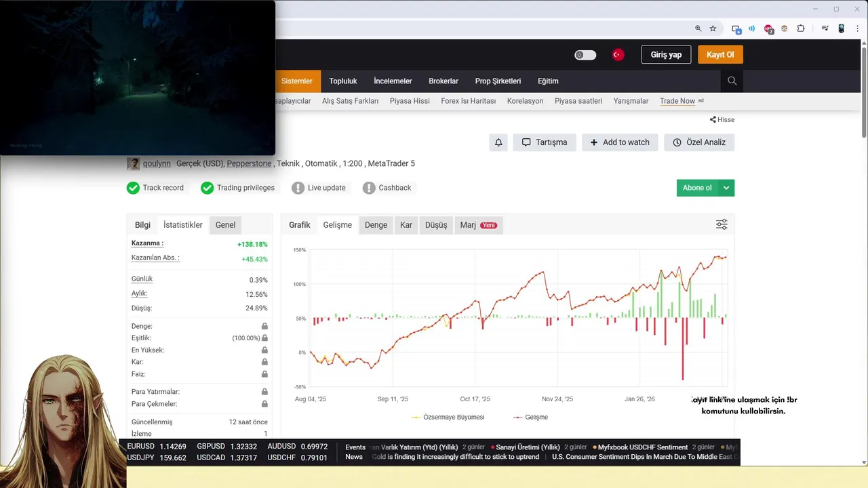Open the İncelemeler menu
Viewport: 868px width, 488px height.
tap(393, 81)
